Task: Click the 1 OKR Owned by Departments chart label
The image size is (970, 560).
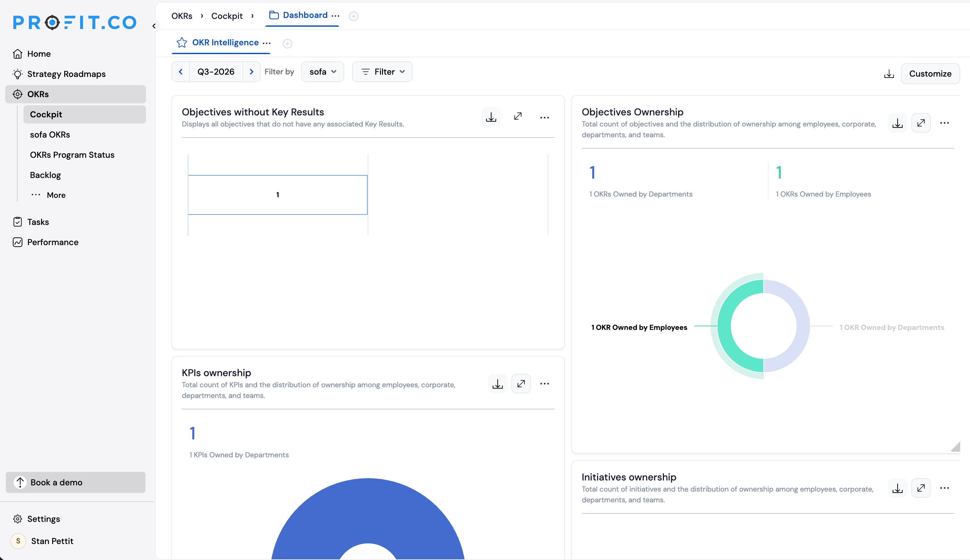Action: pos(891,327)
